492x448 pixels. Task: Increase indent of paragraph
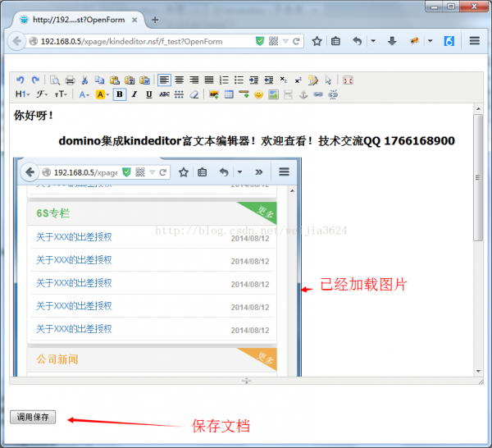click(254, 80)
